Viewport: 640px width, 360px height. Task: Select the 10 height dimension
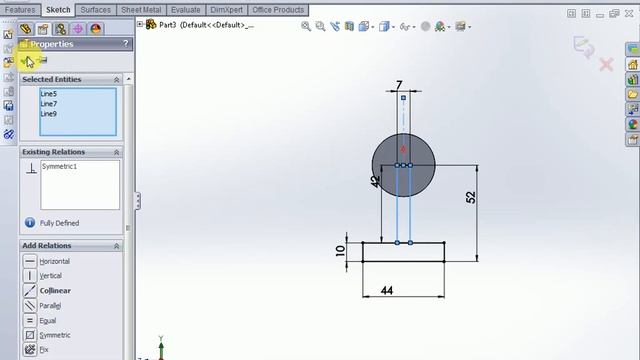(340, 251)
